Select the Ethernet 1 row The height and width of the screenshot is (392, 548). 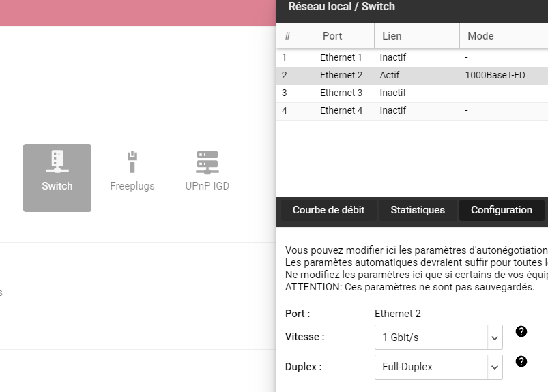pyautogui.click(x=341, y=58)
